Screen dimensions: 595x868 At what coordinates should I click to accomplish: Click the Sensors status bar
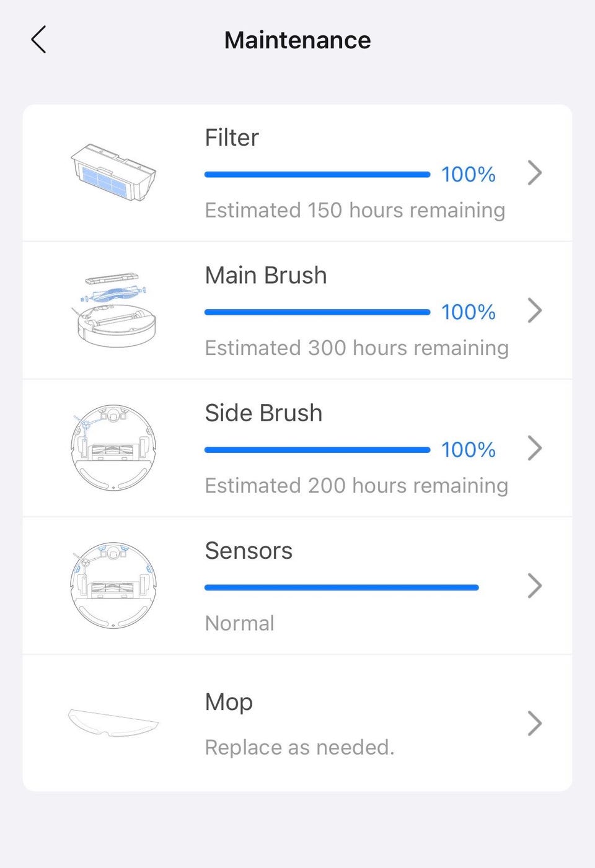click(x=341, y=587)
